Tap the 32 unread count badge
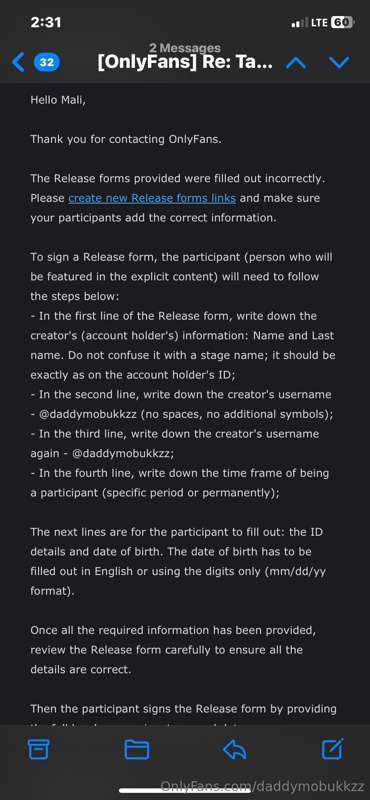Image resolution: width=370 pixels, height=800 pixels. (47, 63)
